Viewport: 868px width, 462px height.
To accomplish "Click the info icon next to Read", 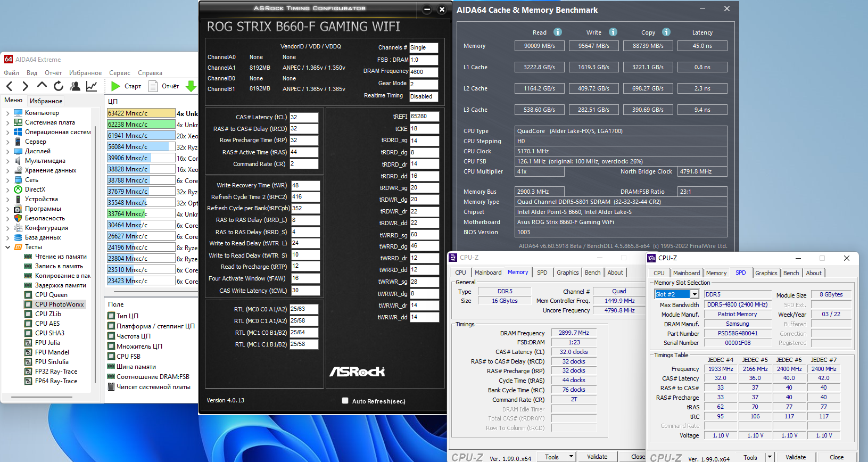I will tap(558, 32).
